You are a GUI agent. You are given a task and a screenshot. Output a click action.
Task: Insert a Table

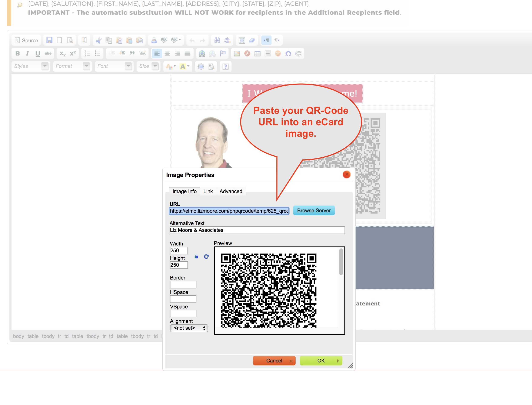257,54
